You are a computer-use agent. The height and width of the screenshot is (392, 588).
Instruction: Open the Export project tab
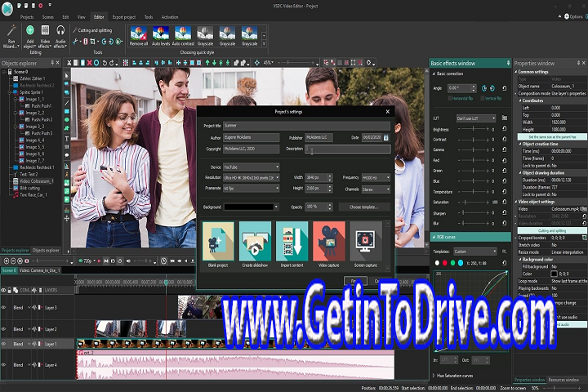[x=124, y=17]
